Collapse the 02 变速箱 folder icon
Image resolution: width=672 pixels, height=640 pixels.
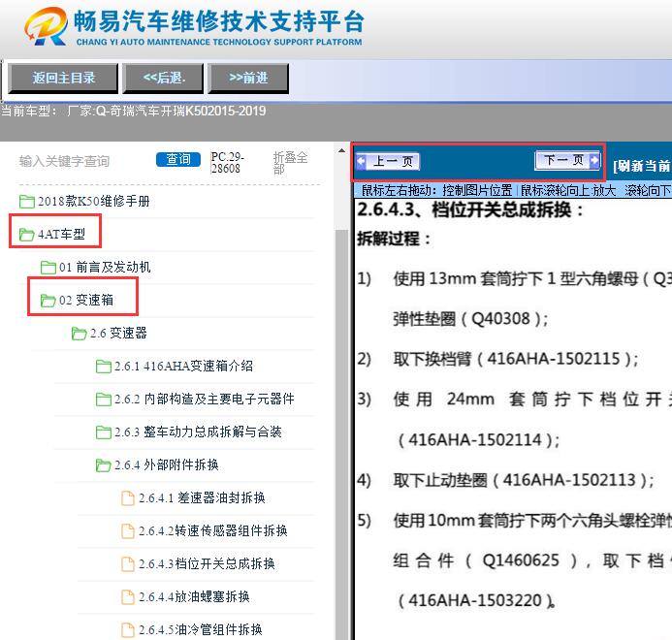[48, 300]
